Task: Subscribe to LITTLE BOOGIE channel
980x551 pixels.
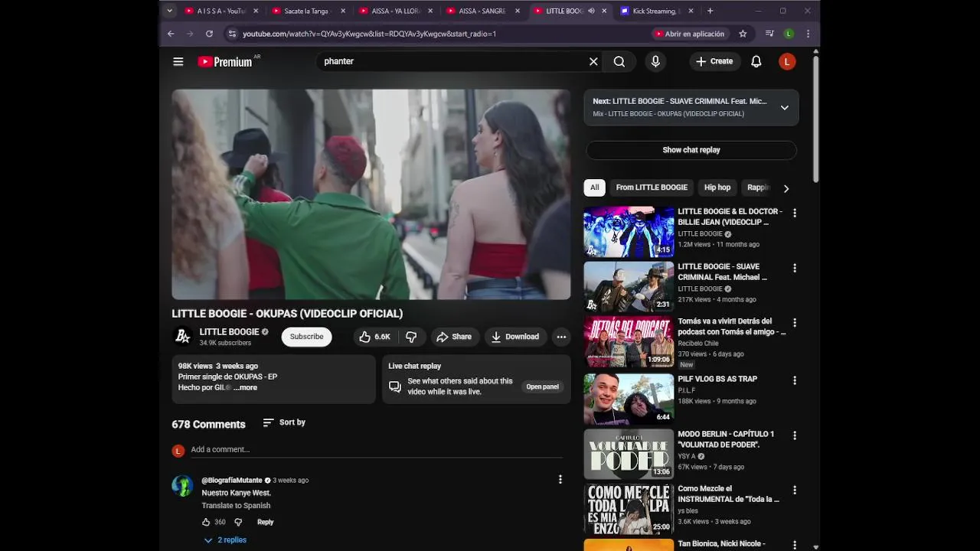Action: (x=306, y=337)
